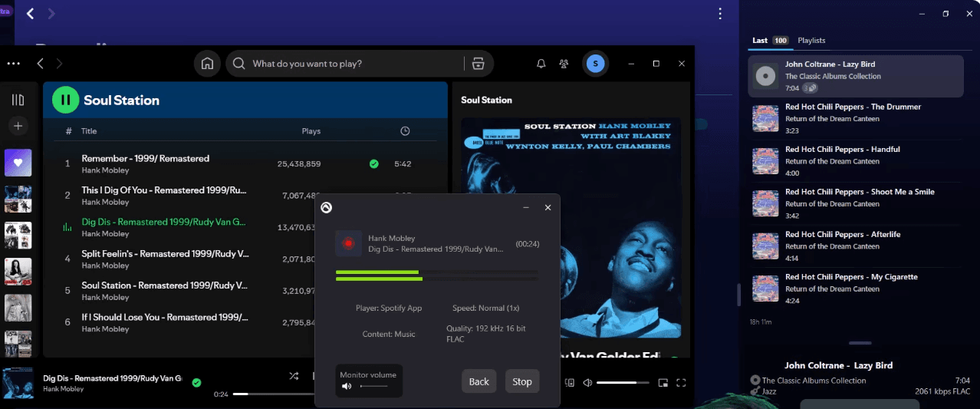Switch to the Playlists tab
The image size is (980, 409).
click(x=811, y=40)
